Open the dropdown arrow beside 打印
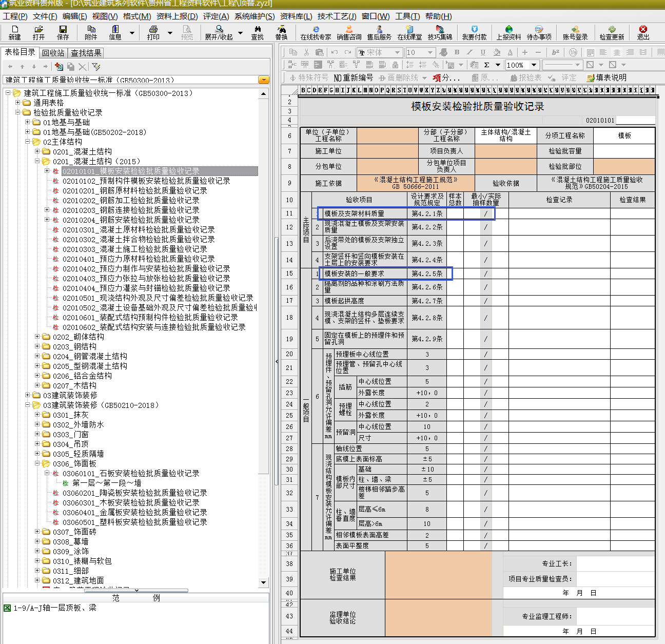The height and width of the screenshot is (644, 665). (x=170, y=33)
